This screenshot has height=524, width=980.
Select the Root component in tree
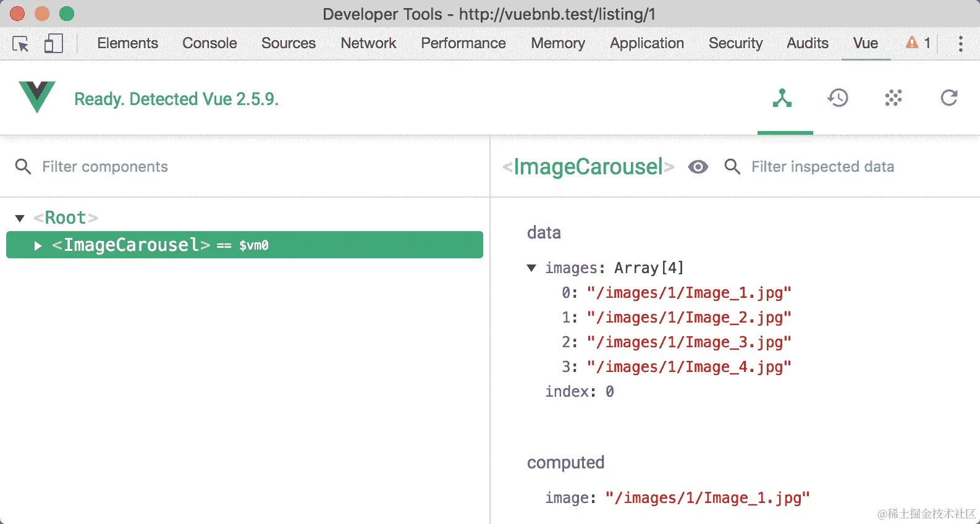click(x=65, y=218)
